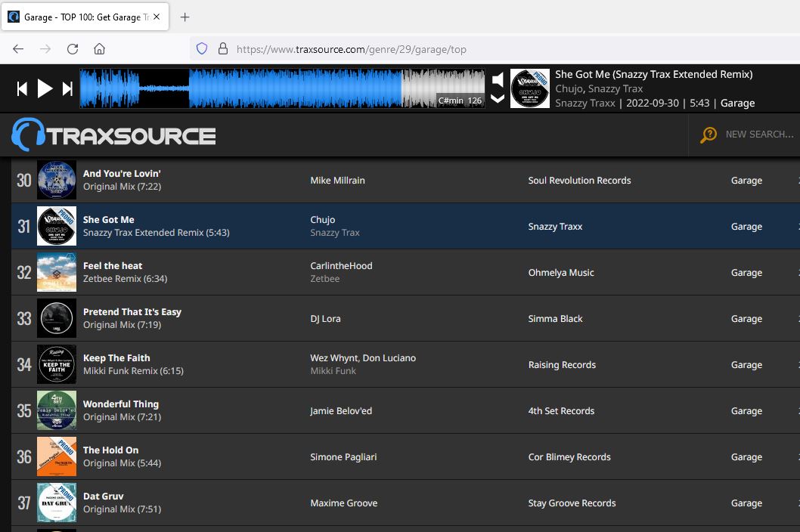
Task: Click the search magnifier icon
Action: (709, 135)
